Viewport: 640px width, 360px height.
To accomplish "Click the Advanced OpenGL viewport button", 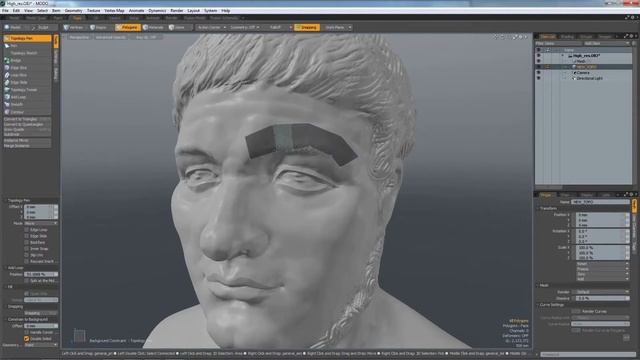I will (111, 37).
